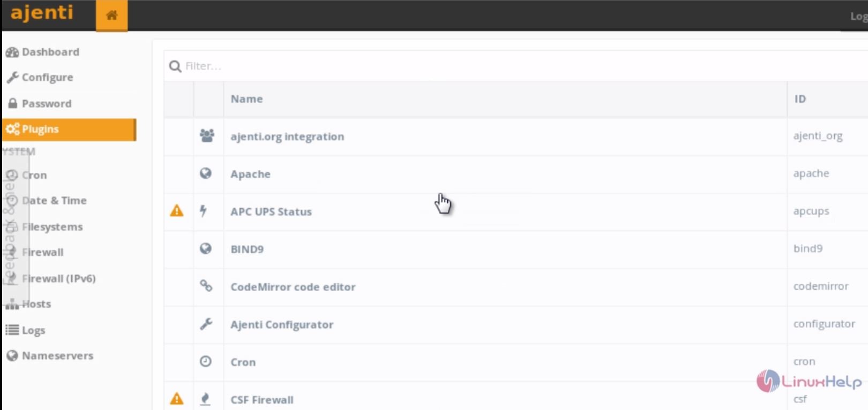Click the apcups ID cell
This screenshot has width=868, height=410.
tap(811, 211)
